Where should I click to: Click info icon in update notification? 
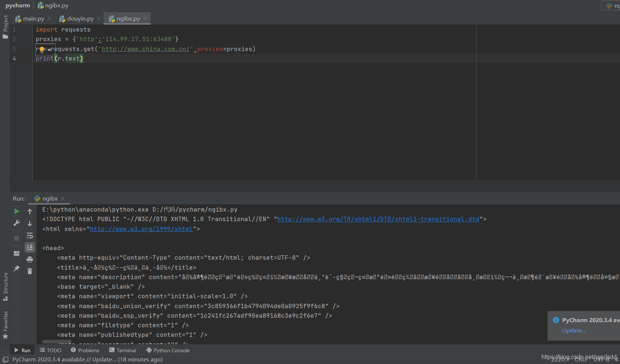tap(556, 320)
